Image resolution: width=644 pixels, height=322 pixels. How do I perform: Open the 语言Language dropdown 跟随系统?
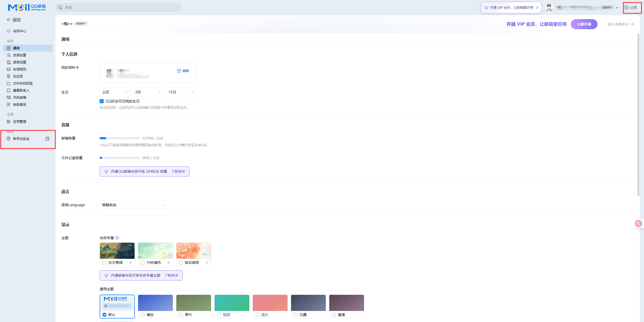point(133,205)
